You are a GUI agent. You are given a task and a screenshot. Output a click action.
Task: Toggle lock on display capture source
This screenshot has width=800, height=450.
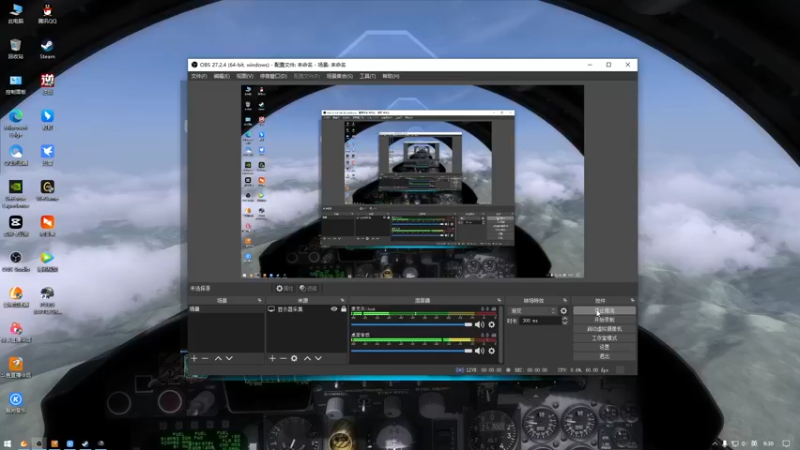(x=344, y=309)
